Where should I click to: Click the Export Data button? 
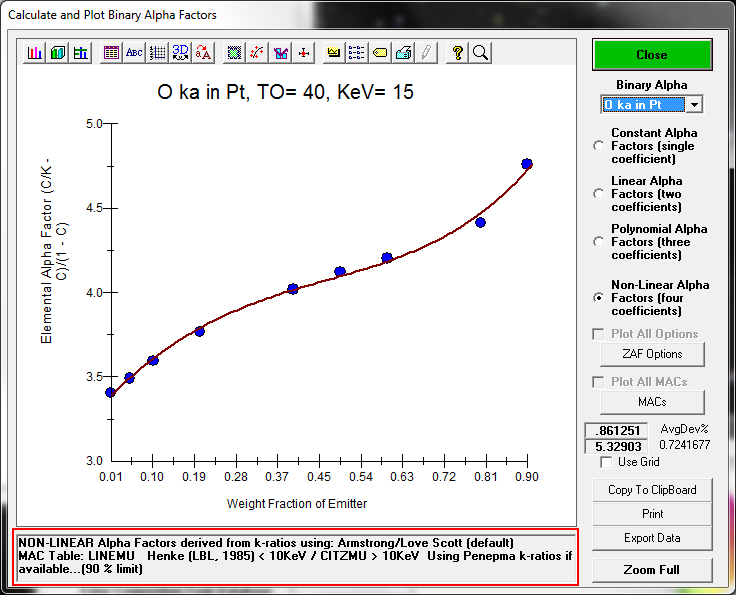click(652, 538)
